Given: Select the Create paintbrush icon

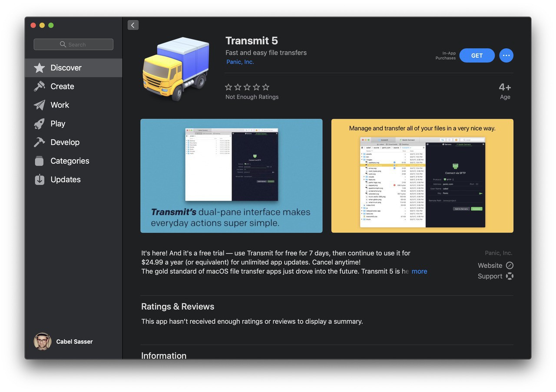Looking at the screenshot, I should click(40, 86).
